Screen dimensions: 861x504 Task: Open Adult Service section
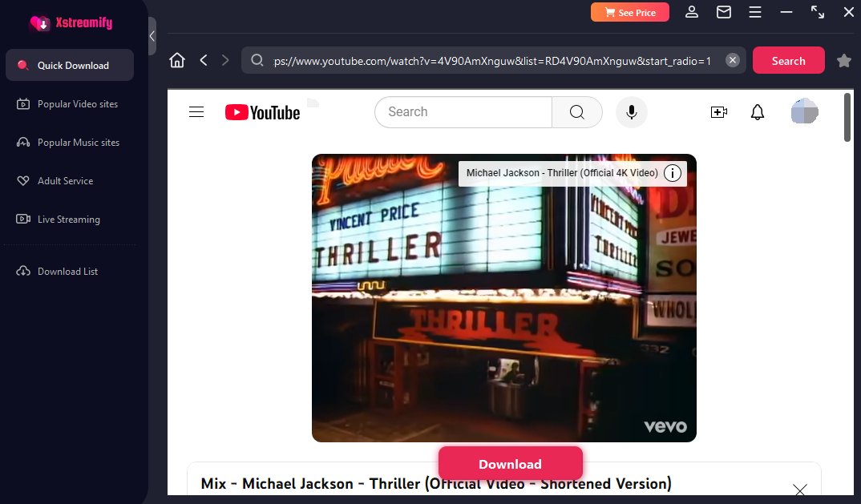click(55, 180)
